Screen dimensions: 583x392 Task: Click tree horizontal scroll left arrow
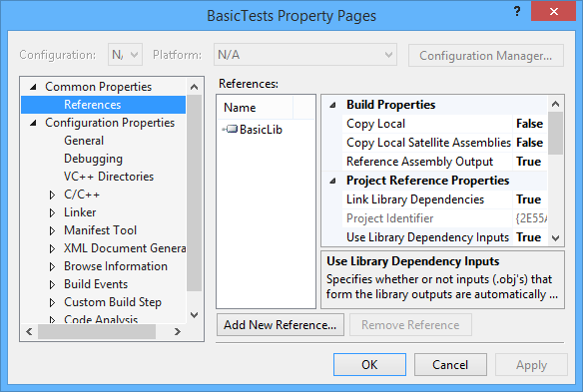coord(29,331)
